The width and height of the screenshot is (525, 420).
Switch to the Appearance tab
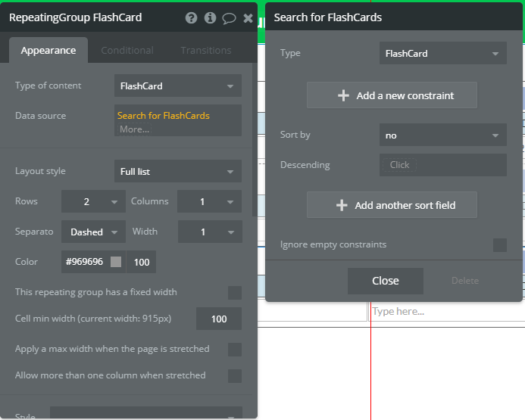point(48,50)
